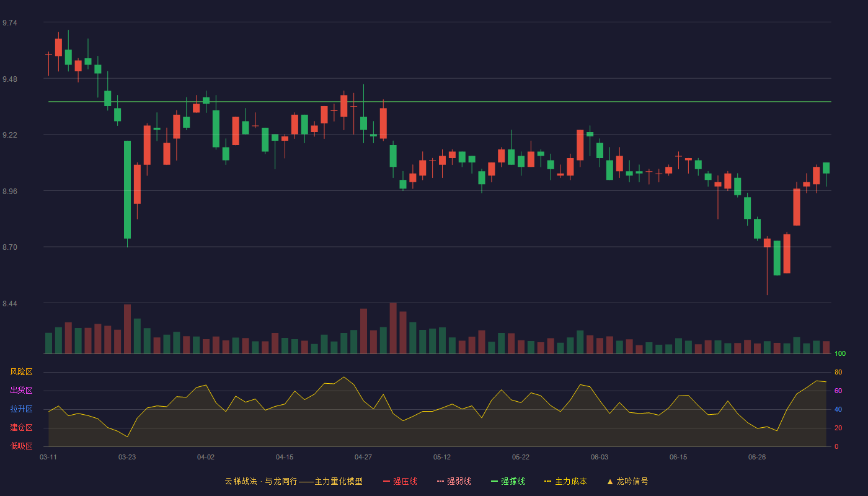Click the 60 indicator axis value

(x=838, y=391)
